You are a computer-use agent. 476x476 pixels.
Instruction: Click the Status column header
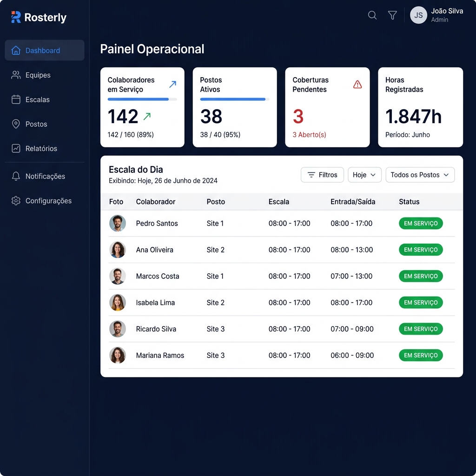409,202
